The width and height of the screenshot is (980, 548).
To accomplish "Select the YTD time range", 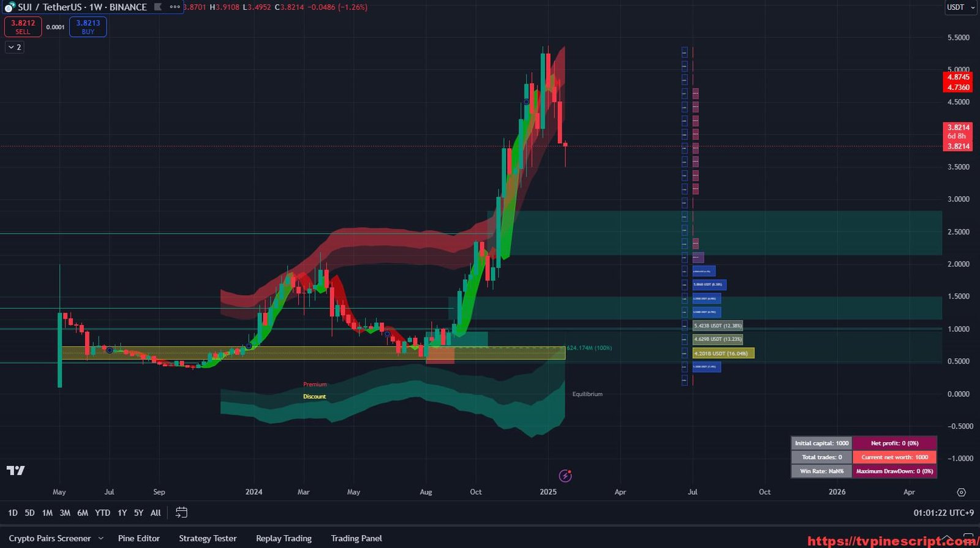I will tap(102, 513).
